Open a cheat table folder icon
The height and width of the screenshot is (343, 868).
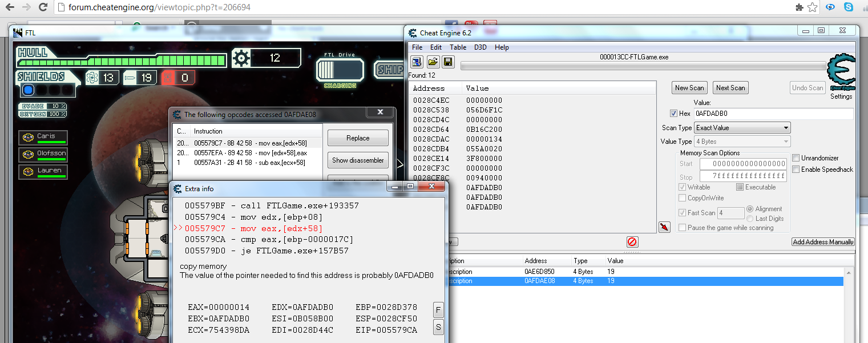click(x=433, y=62)
